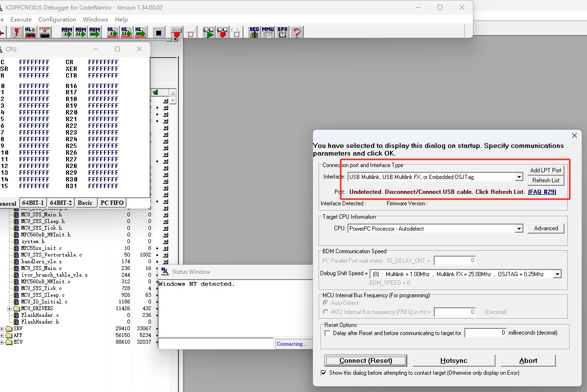Viewport: 587px width, 392px height.
Task: Expand the SRV tree folder
Action: 2,329
